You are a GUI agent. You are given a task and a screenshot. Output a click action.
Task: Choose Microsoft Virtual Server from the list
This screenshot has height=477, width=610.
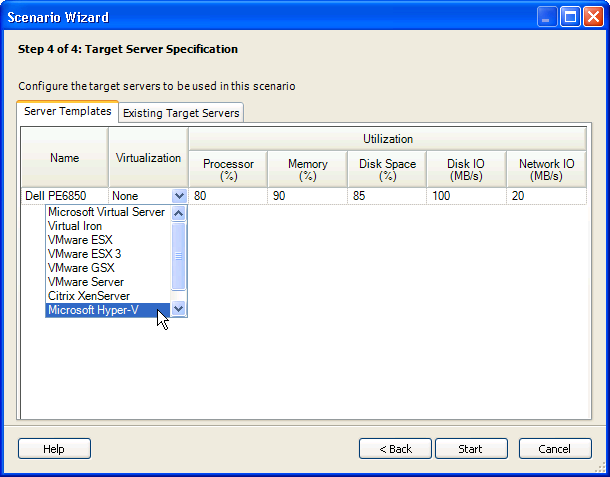pyautogui.click(x=108, y=212)
